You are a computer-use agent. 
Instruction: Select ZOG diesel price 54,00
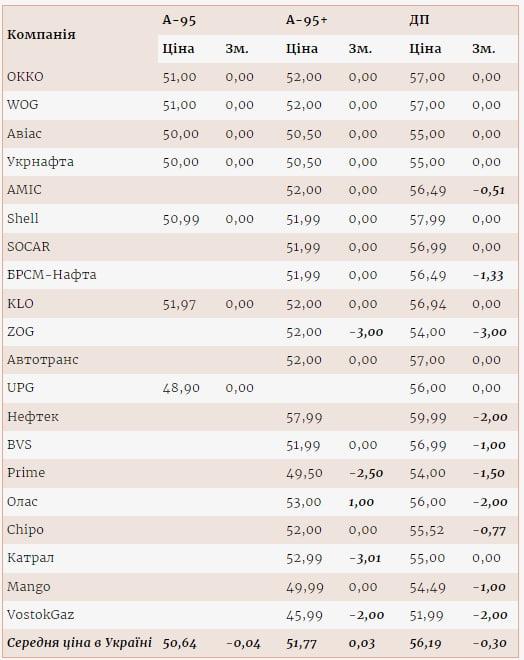[428, 332]
